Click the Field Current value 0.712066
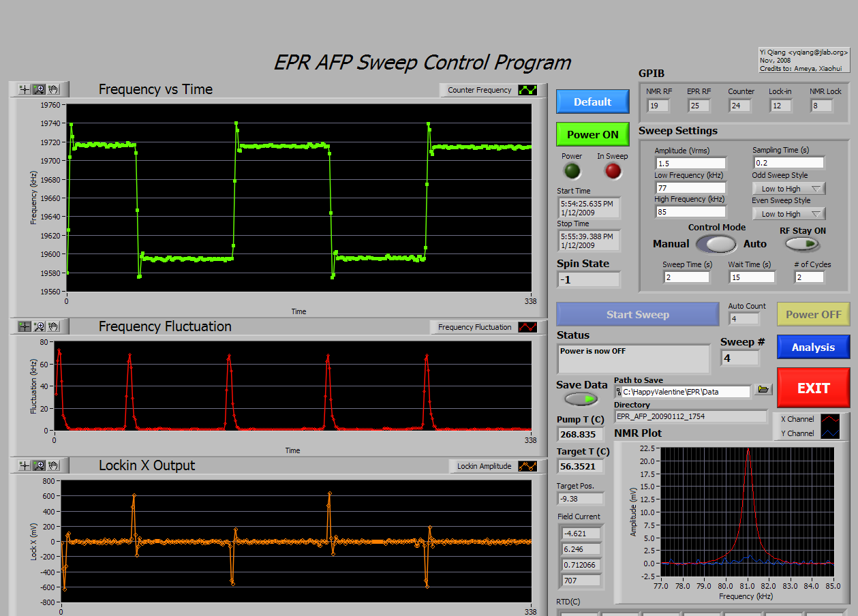This screenshot has height=616, width=858. coord(581,565)
